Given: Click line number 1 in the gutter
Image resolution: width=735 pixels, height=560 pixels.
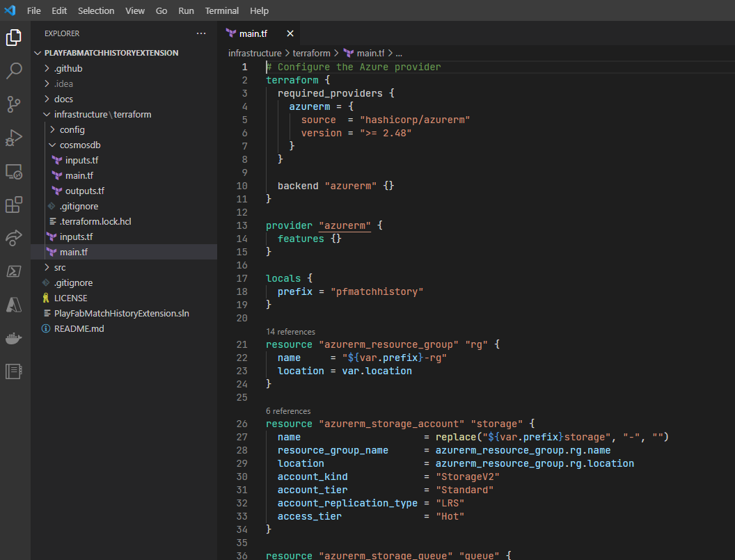Looking at the screenshot, I should click(x=244, y=67).
